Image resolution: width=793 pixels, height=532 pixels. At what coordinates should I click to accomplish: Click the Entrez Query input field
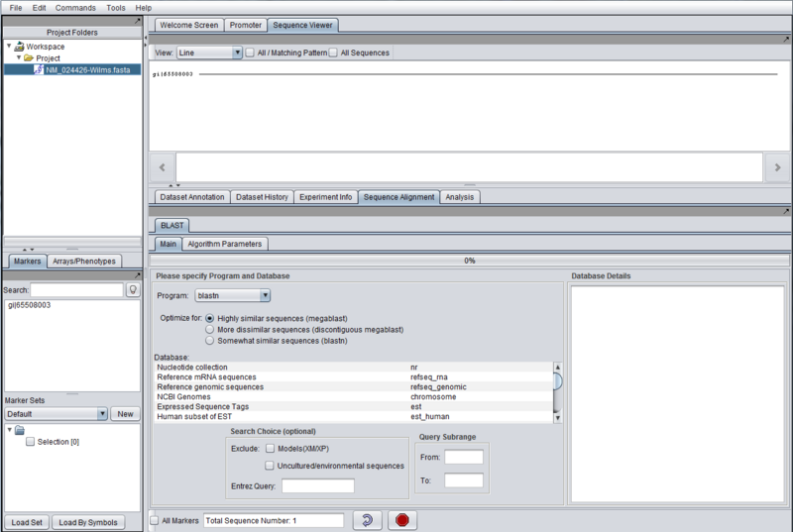(317, 485)
